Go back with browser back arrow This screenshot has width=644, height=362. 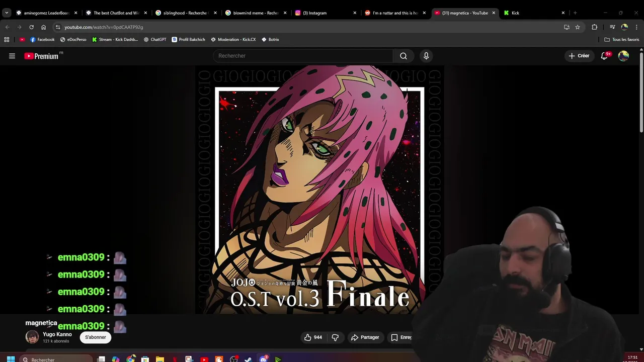tap(7, 27)
